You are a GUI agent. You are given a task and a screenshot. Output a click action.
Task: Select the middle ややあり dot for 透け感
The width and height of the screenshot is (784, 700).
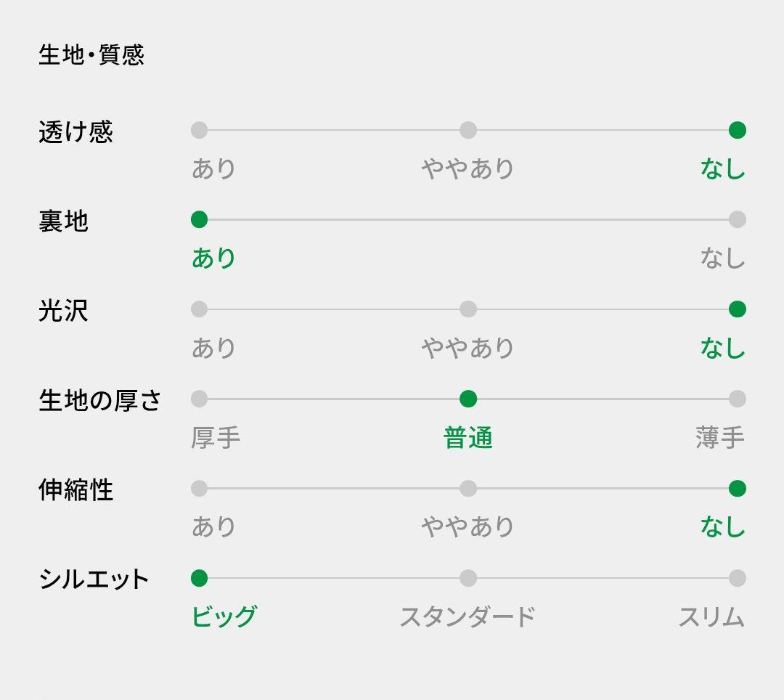pyautogui.click(x=468, y=131)
